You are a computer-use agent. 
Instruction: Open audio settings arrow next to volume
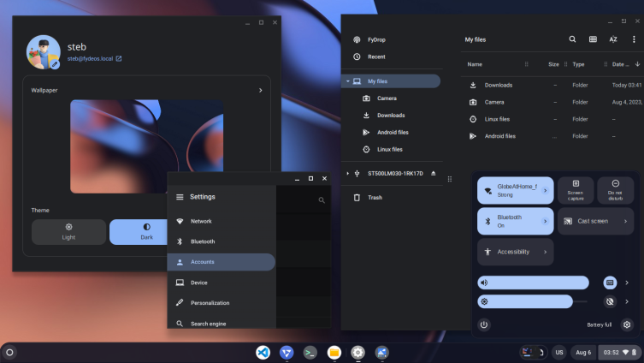[x=627, y=283]
